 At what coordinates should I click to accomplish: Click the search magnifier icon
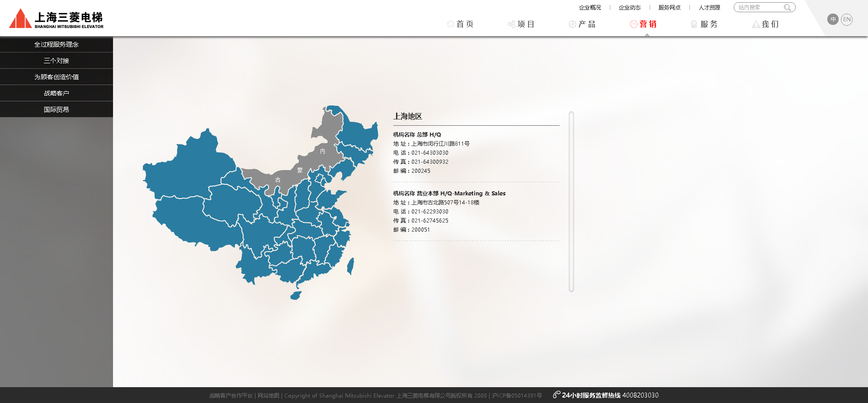787,8
